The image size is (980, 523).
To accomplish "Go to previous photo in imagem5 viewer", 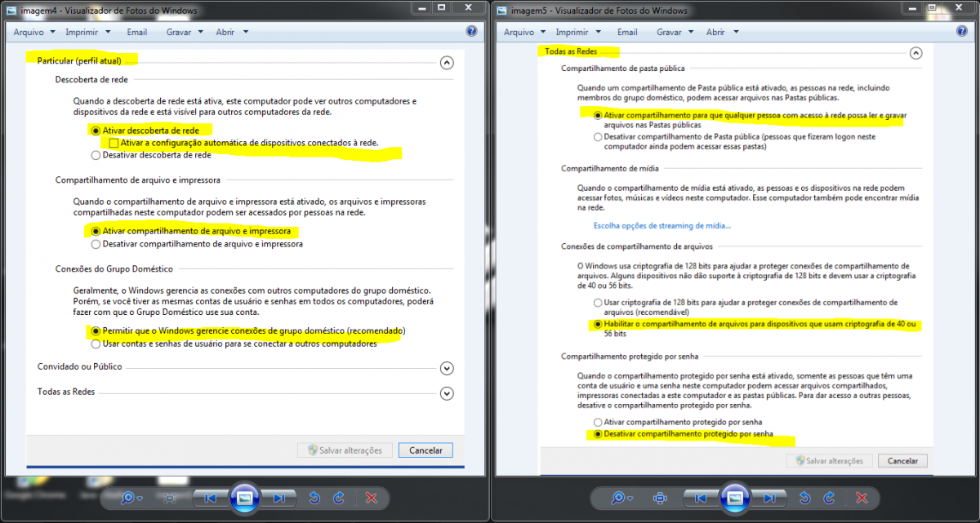I will point(700,498).
